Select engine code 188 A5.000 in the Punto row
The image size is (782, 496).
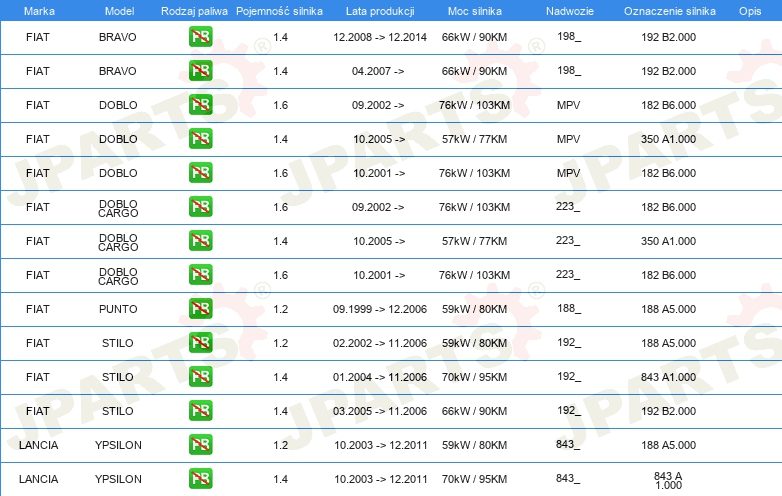tap(668, 309)
